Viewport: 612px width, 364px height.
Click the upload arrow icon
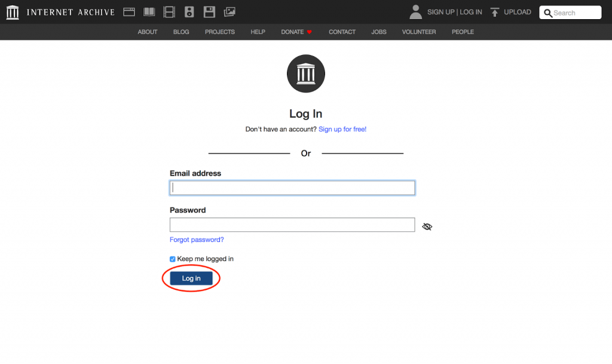point(494,12)
